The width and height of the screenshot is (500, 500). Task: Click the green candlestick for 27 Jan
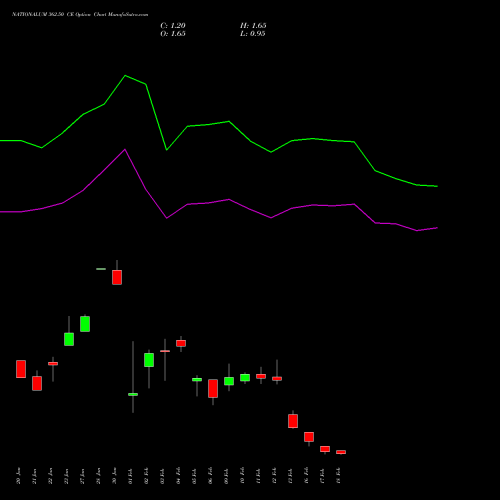click(x=85, y=324)
